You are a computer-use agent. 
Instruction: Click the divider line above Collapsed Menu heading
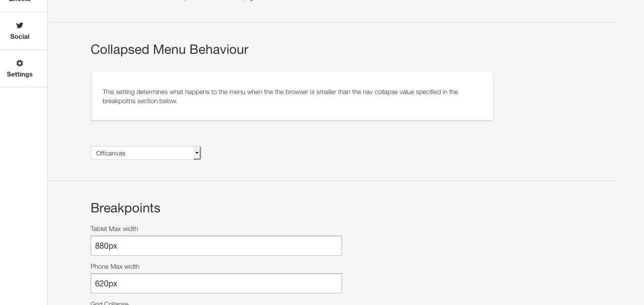tap(334, 22)
